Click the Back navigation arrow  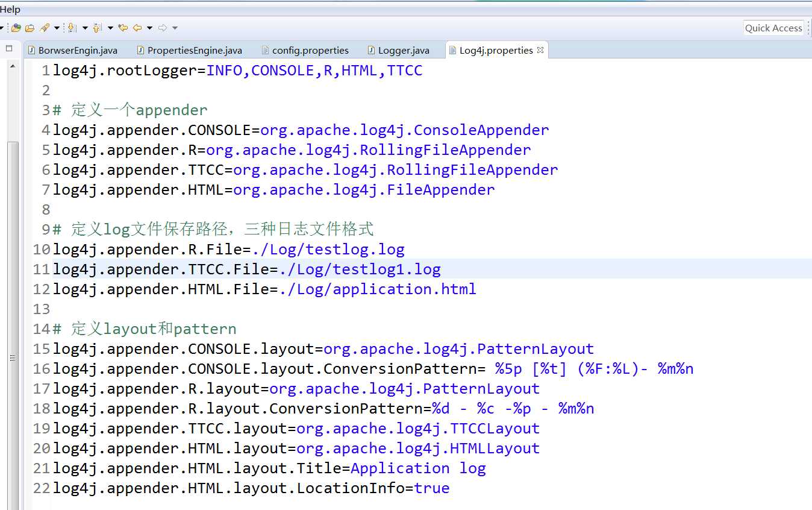[x=137, y=28]
